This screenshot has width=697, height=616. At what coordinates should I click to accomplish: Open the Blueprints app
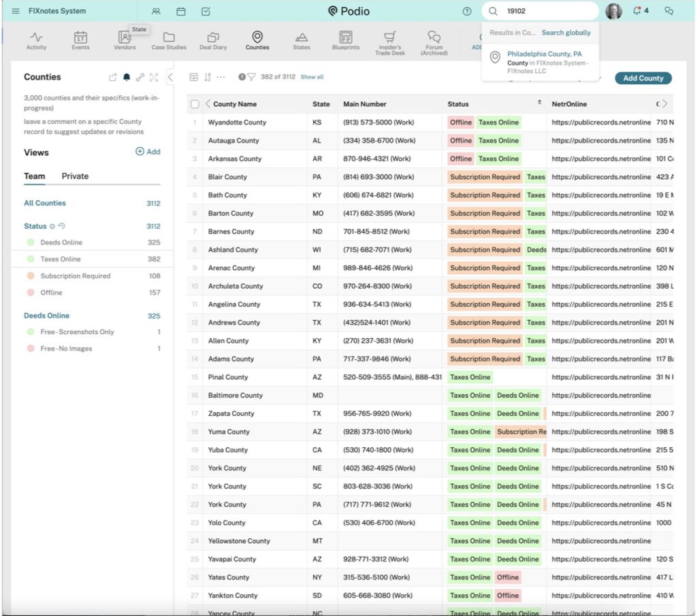tap(345, 40)
